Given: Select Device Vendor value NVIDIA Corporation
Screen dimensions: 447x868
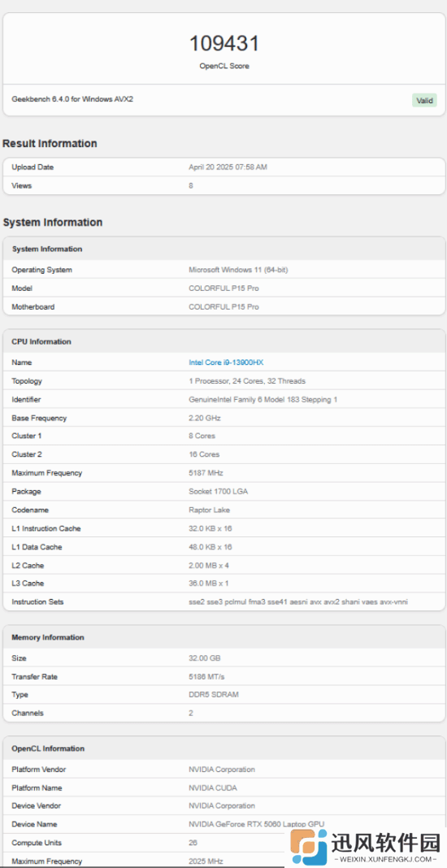Looking at the screenshot, I should click(x=222, y=806).
